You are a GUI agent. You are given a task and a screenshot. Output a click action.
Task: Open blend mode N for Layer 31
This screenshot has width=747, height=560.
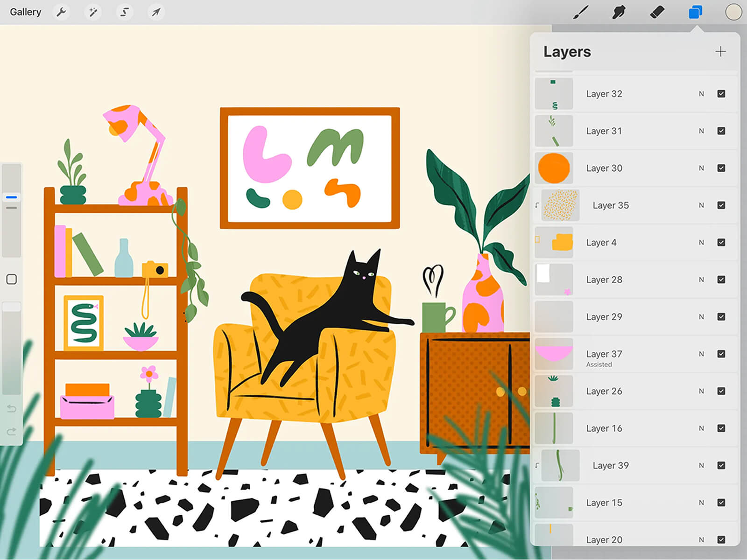[701, 131]
